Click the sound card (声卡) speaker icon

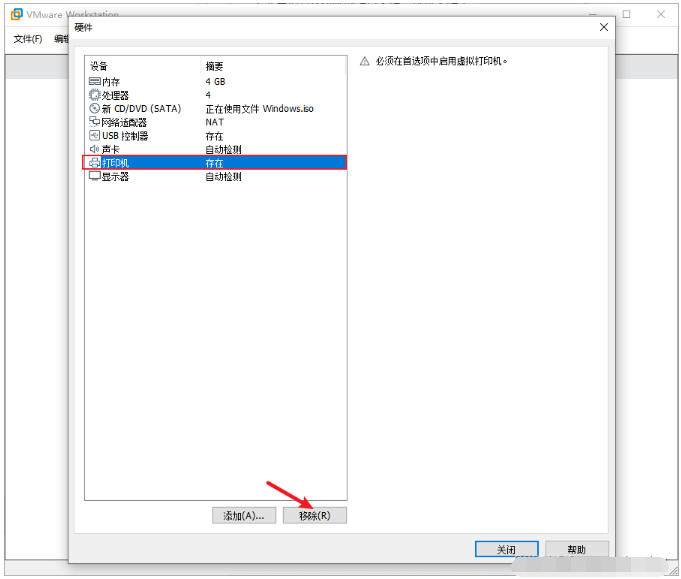tap(94, 149)
